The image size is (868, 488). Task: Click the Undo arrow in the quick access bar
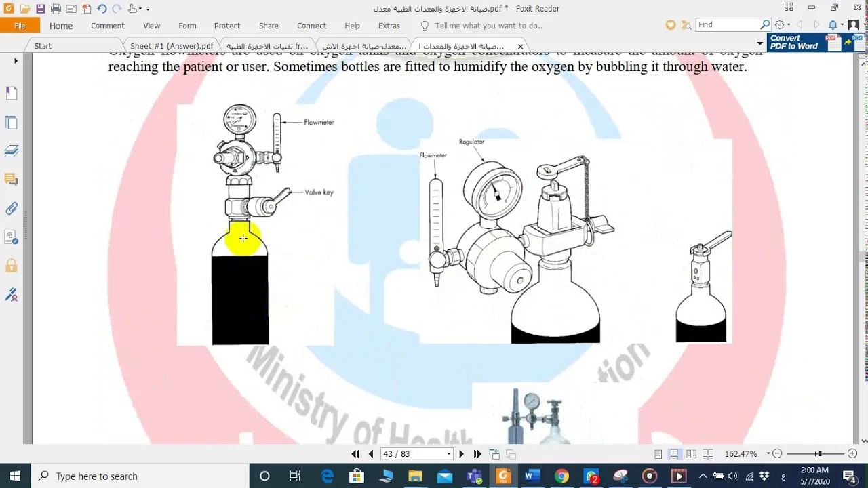[x=102, y=9]
